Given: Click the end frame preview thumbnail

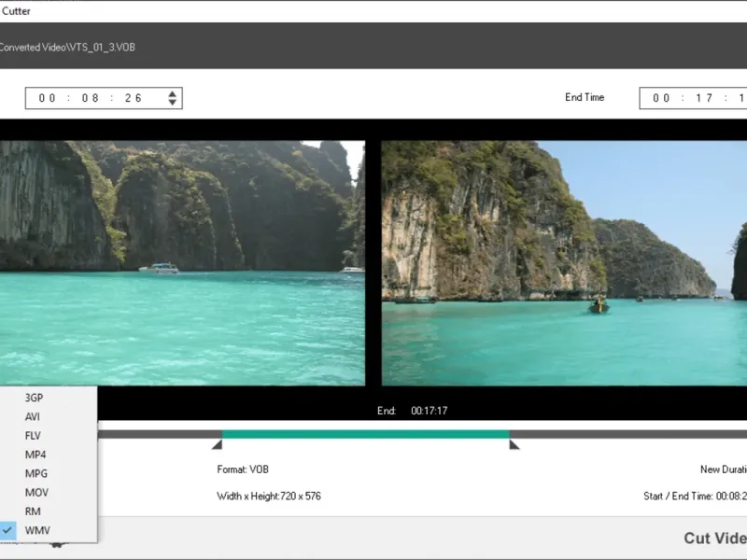Looking at the screenshot, I should click(x=564, y=263).
